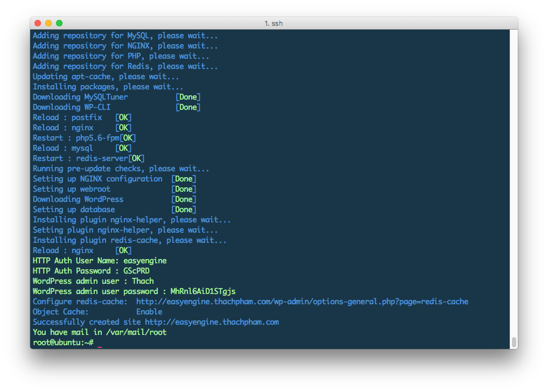Click the "1. ssh" window title

274,23
